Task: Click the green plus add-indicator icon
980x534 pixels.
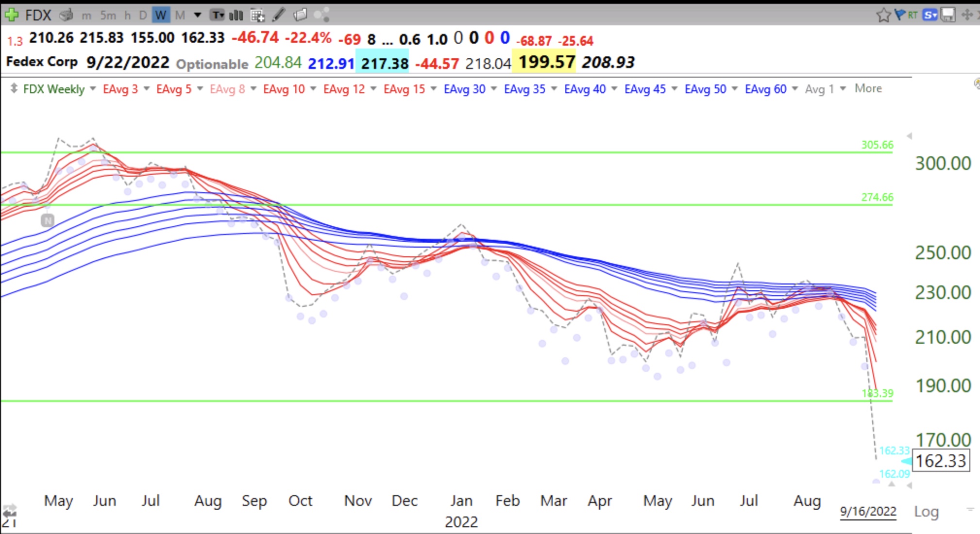Action: click(x=11, y=15)
